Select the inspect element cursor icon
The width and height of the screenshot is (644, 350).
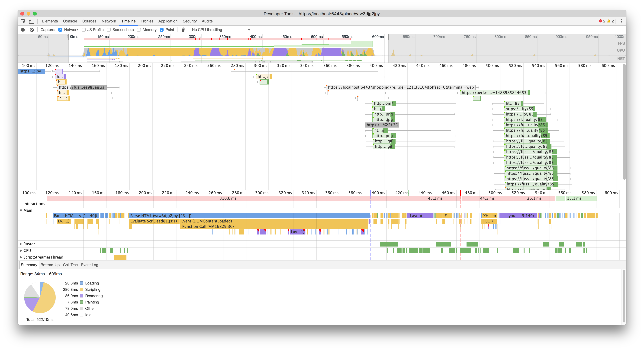pos(23,21)
